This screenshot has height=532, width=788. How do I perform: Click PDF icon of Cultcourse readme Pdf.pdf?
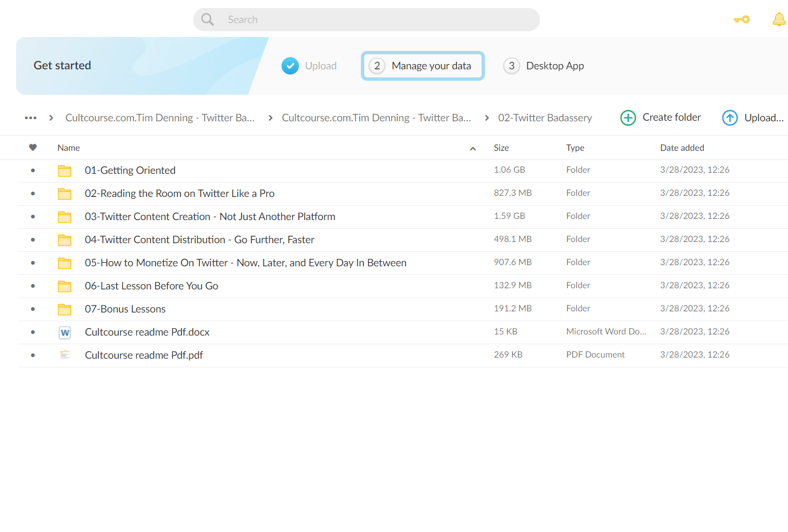[x=65, y=355]
